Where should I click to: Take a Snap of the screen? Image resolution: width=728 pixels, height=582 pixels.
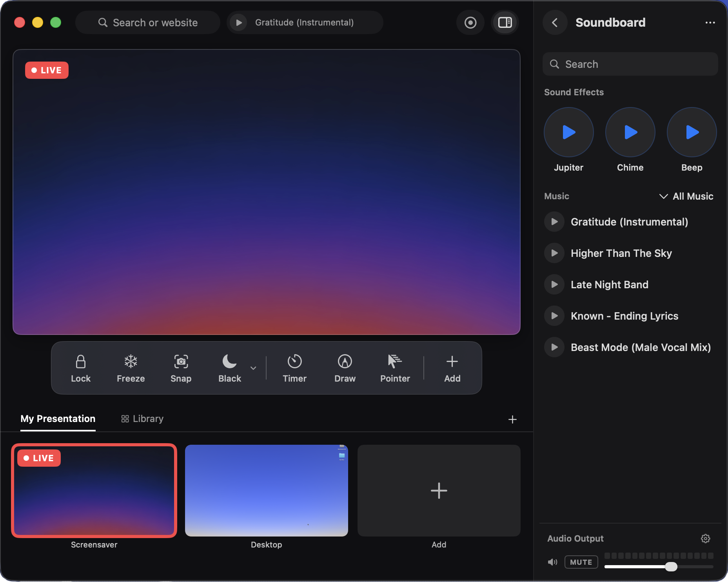click(181, 368)
